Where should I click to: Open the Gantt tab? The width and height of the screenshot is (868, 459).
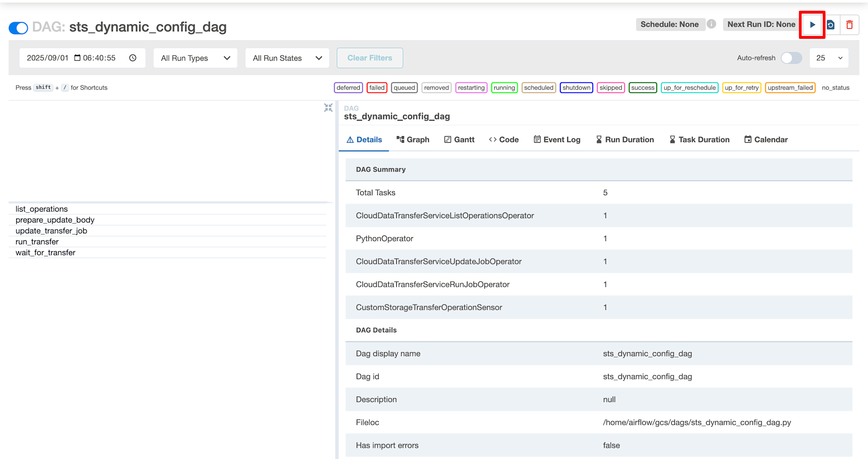pos(459,139)
